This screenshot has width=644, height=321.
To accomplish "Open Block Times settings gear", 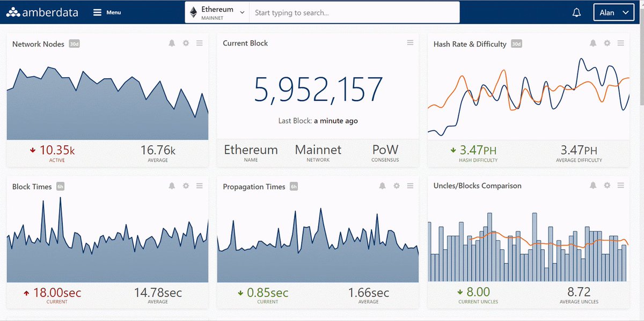I will 186,186.
